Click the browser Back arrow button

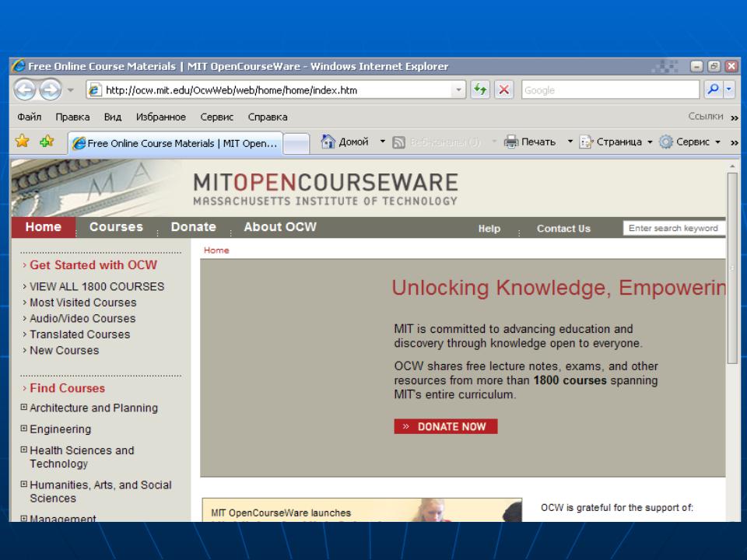click(x=24, y=89)
